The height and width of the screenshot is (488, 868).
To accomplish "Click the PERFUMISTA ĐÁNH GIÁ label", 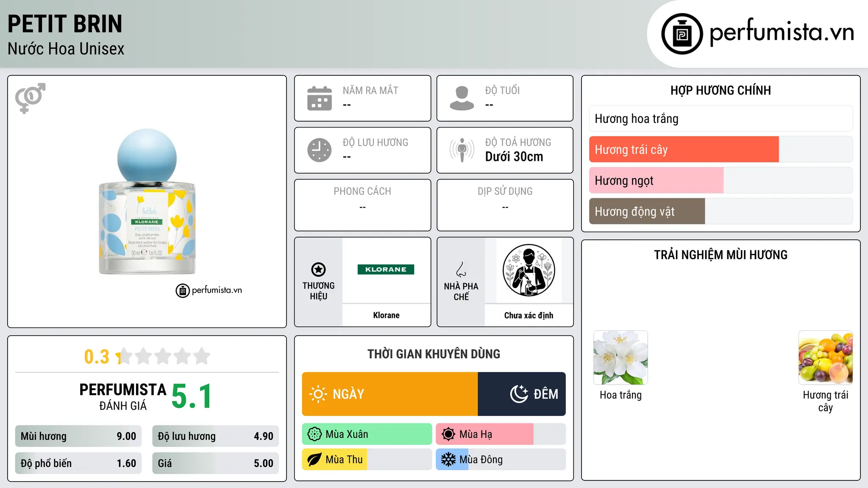I will point(123,396).
